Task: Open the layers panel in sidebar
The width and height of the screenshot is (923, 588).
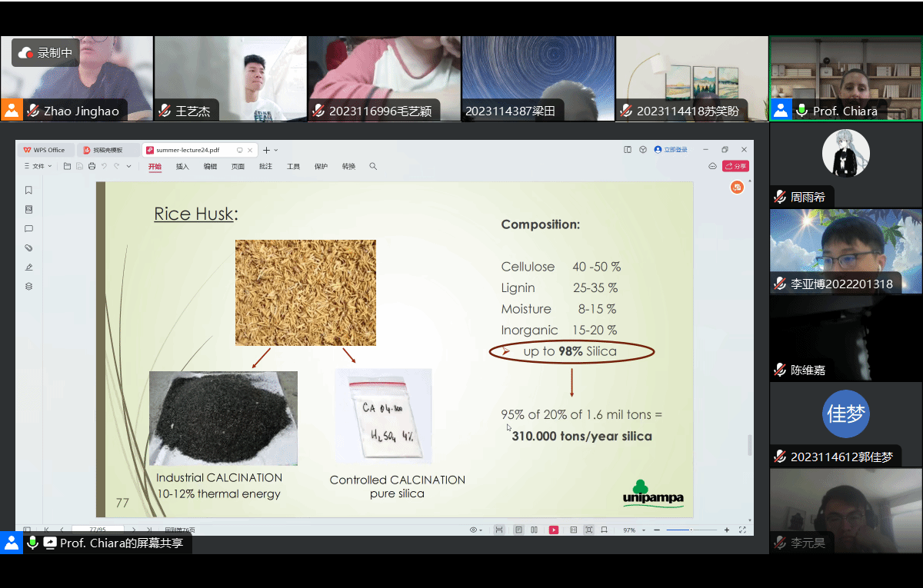Action: 28,286
